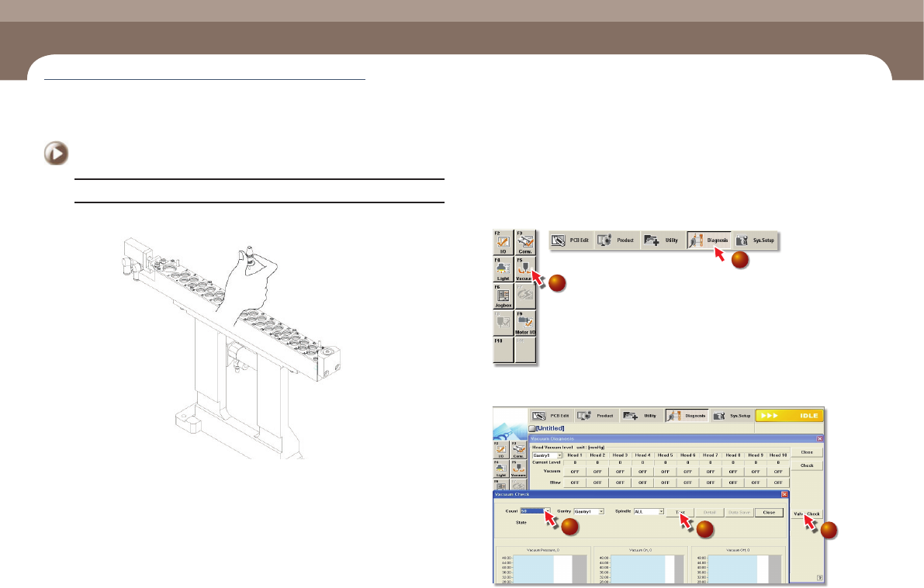Toggle Vacuum OFF button for Head 5
Viewport: 924px width, 588px height.
[666, 472]
